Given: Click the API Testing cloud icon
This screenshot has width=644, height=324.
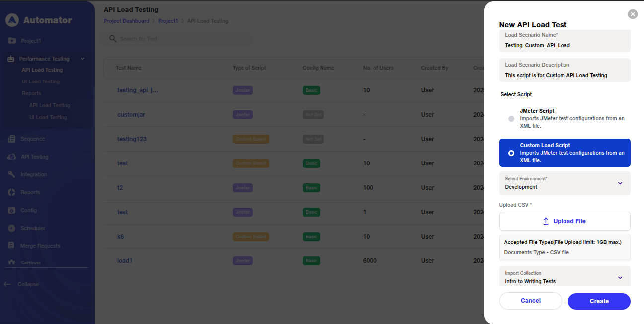Looking at the screenshot, I should (x=12, y=157).
